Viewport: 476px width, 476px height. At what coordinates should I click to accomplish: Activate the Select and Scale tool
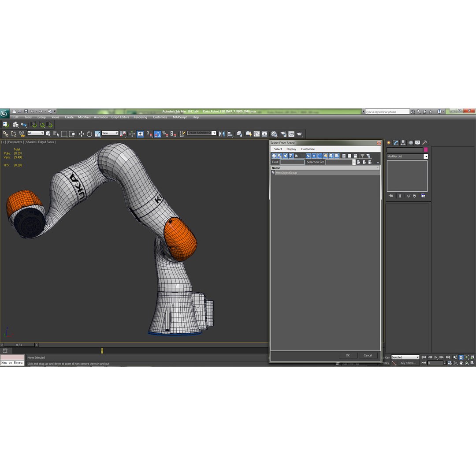pyautogui.click(x=97, y=134)
